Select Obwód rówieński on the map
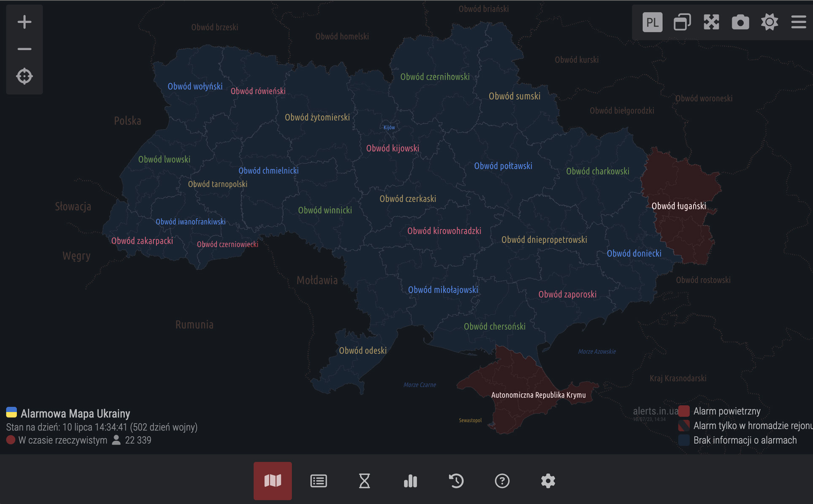The height and width of the screenshot is (504, 813). pos(258,91)
